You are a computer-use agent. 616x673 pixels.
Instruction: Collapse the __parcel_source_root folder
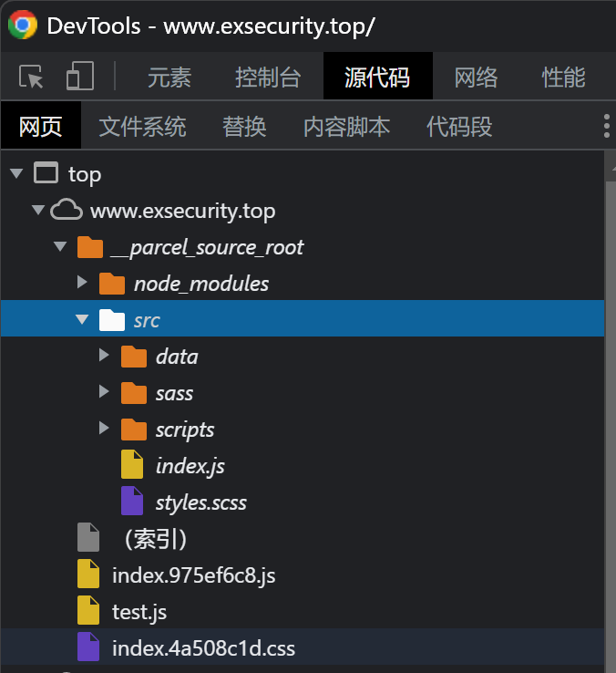[60, 246]
